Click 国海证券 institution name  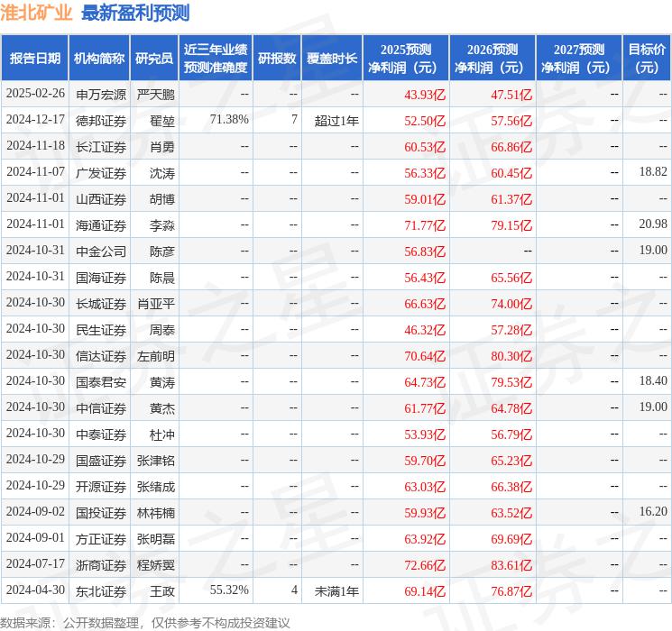pyautogui.click(x=101, y=278)
